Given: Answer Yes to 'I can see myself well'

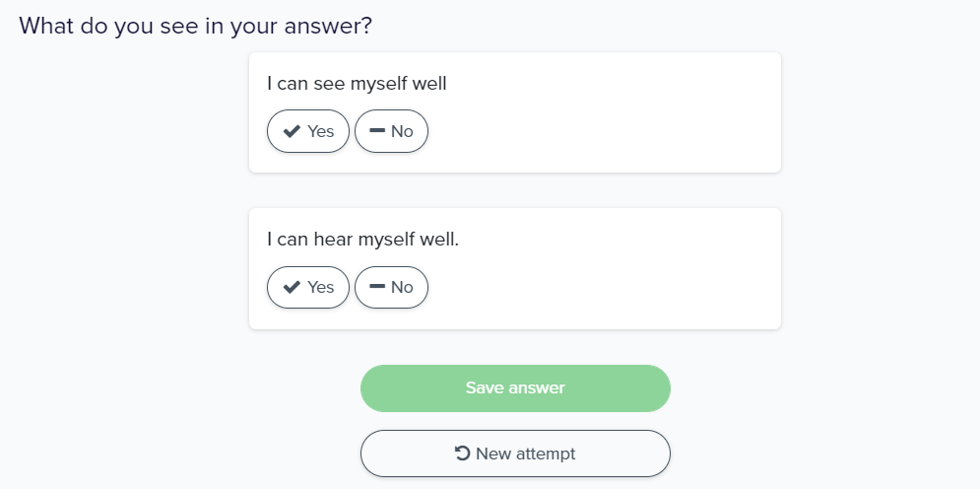Looking at the screenshot, I should point(308,131).
